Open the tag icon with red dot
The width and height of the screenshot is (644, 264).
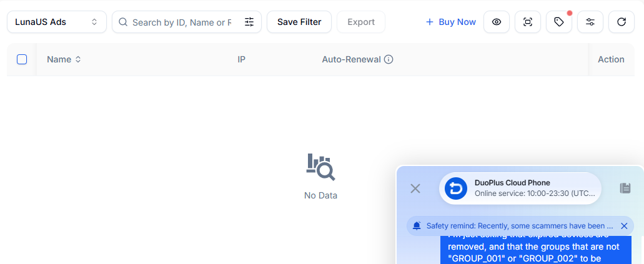click(559, 22)
